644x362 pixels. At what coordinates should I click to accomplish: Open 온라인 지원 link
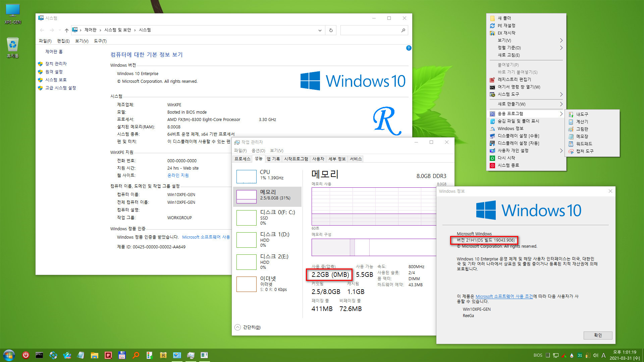coord(178,175)
